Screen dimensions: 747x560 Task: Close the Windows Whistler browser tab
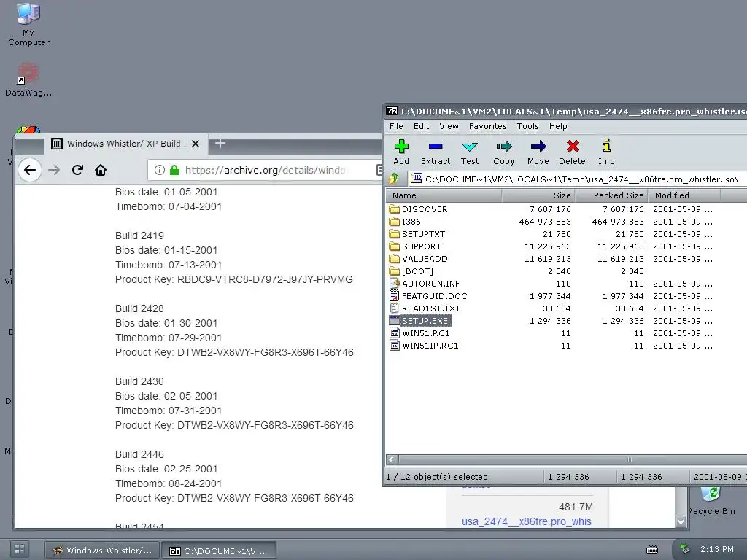coord(196,144)
